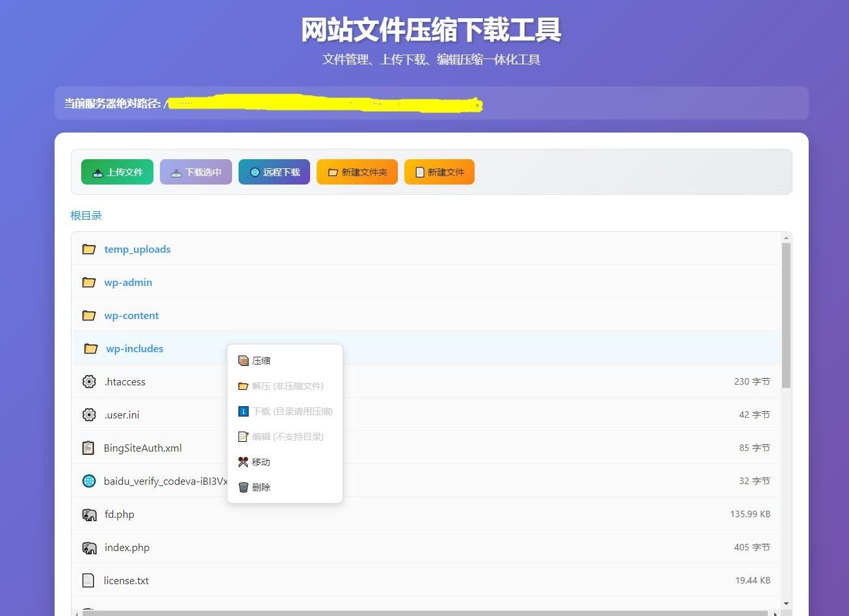Click the 19.44 KB size of license.txt
This screenshot has width=849, height=616.
[753, 581]
